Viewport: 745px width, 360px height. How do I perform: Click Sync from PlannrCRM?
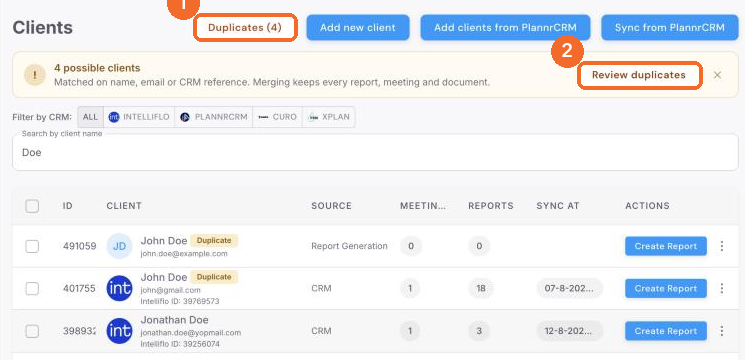coord(669,28)
